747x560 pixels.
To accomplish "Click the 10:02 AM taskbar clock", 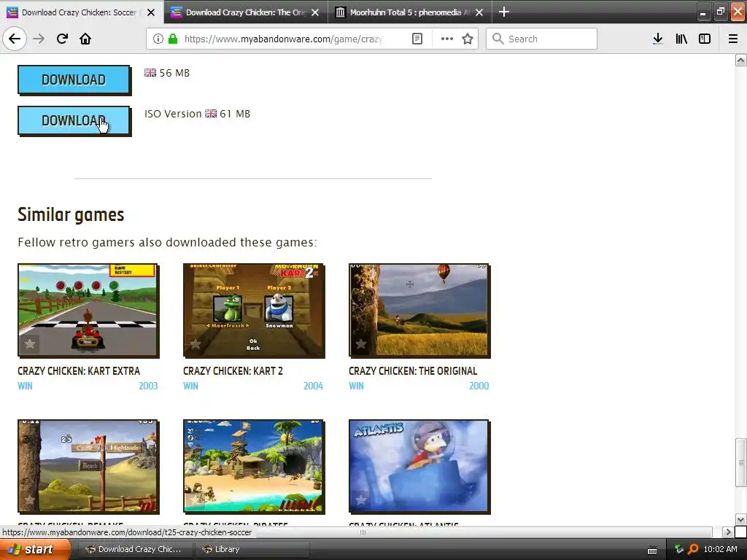I will click(x=720, y=549).
